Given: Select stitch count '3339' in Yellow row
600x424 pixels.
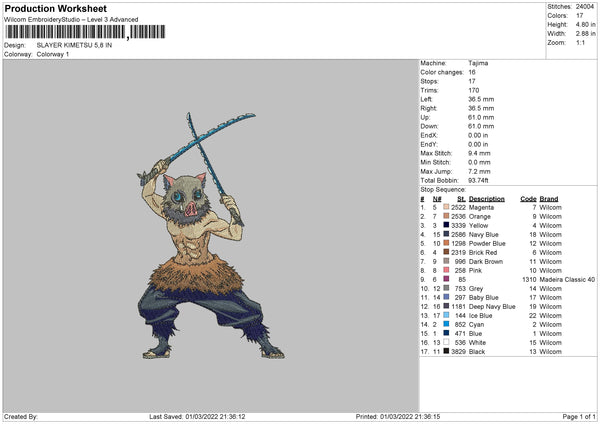Looking at the screenshot, I should point(458,225).
